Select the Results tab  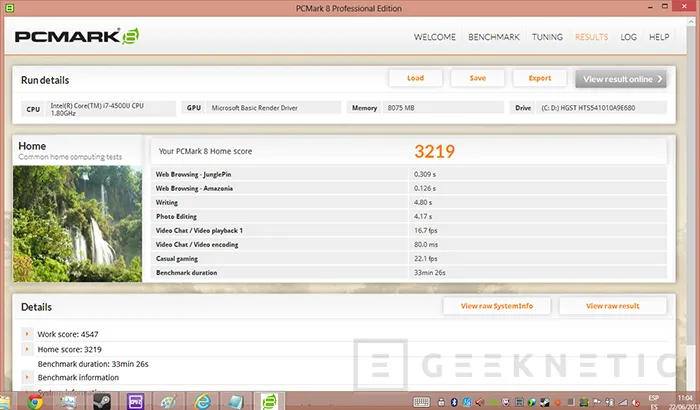coord(592,37)
